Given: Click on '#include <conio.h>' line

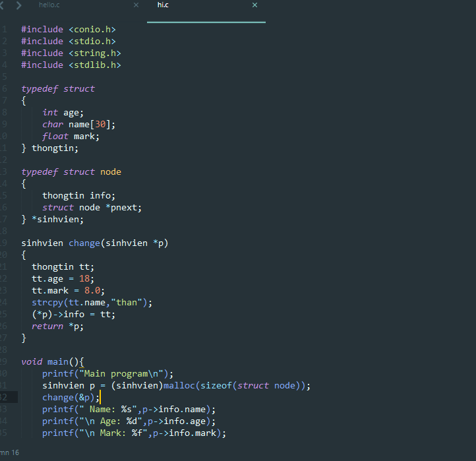Looking at the screenshot, I should click(69, 30).
